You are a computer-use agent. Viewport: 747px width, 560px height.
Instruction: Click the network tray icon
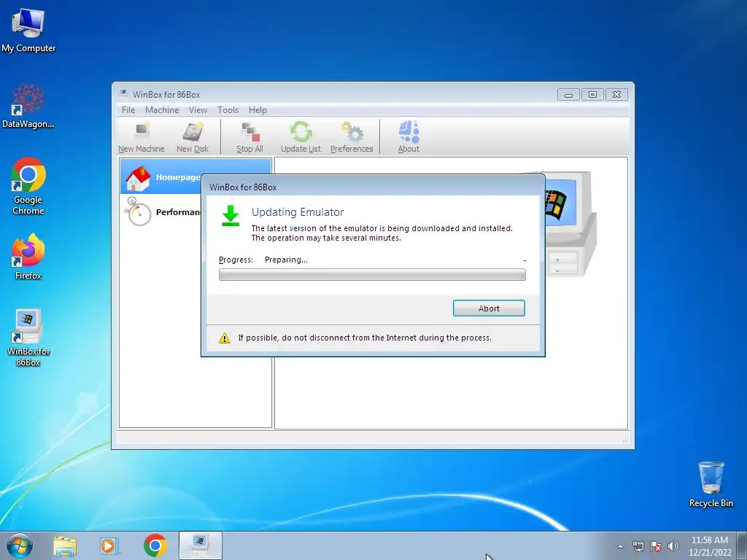pyautogui.click(x=638, y=546)
